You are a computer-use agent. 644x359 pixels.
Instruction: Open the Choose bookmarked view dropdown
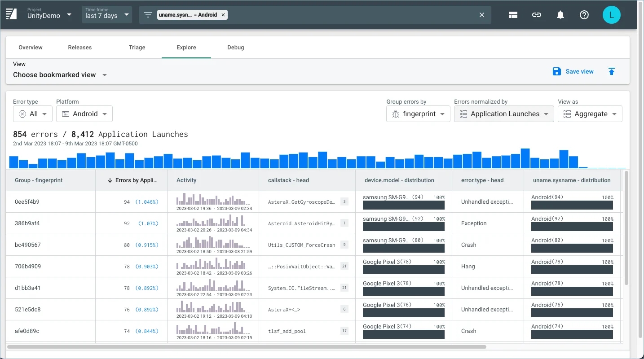click(59, 75)
